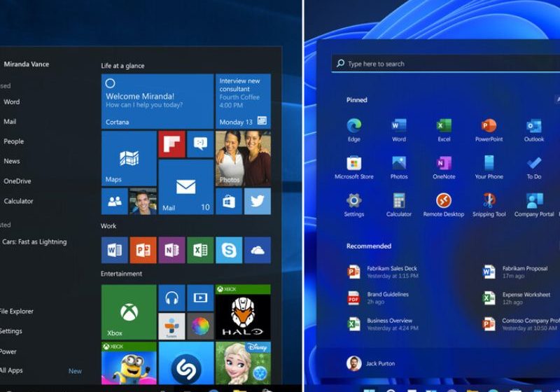The width and height of the screenshot is (560, 392).
Task: Open the contact photo tile of smiling man
Action: [x=143, y=202]
